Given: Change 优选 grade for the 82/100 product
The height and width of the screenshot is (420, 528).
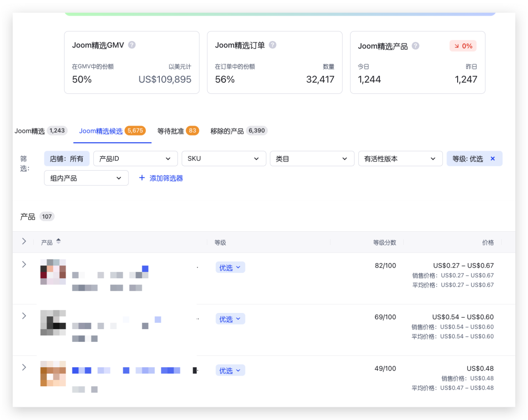Looking at the screenshot, I should click(x=230, y=267).
